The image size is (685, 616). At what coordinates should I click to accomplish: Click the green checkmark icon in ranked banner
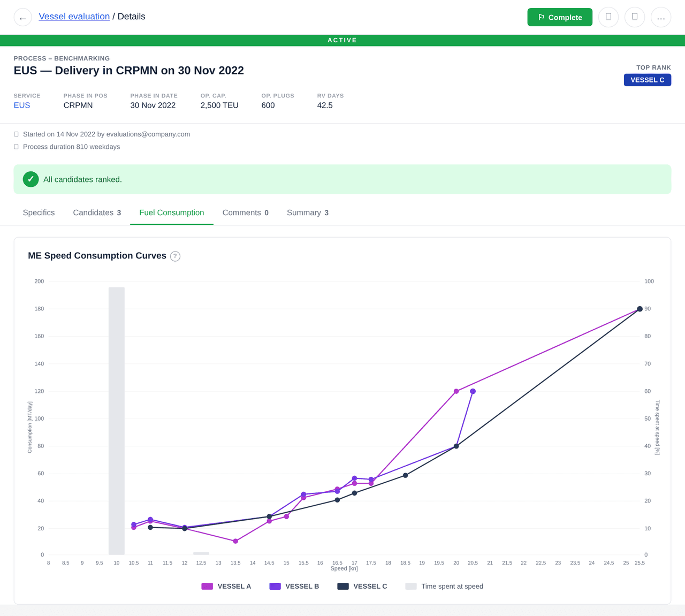[31, 179]
